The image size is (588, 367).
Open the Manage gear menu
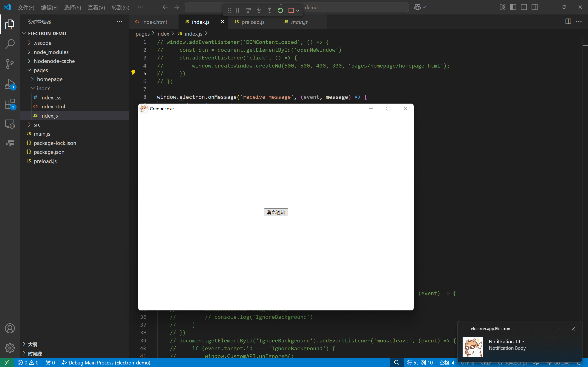click(x=10, y=348)
